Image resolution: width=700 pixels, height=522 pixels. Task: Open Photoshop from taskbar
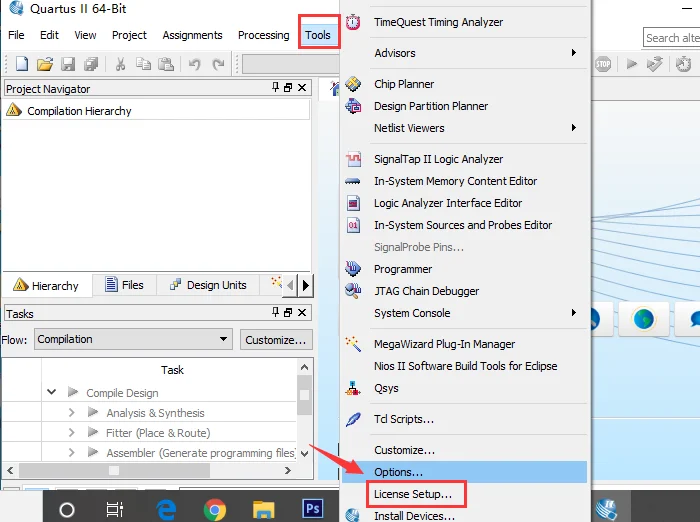tap(312, 508)
